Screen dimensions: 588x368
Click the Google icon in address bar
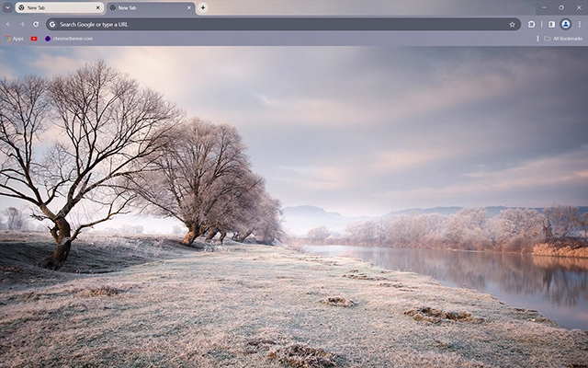52,25
